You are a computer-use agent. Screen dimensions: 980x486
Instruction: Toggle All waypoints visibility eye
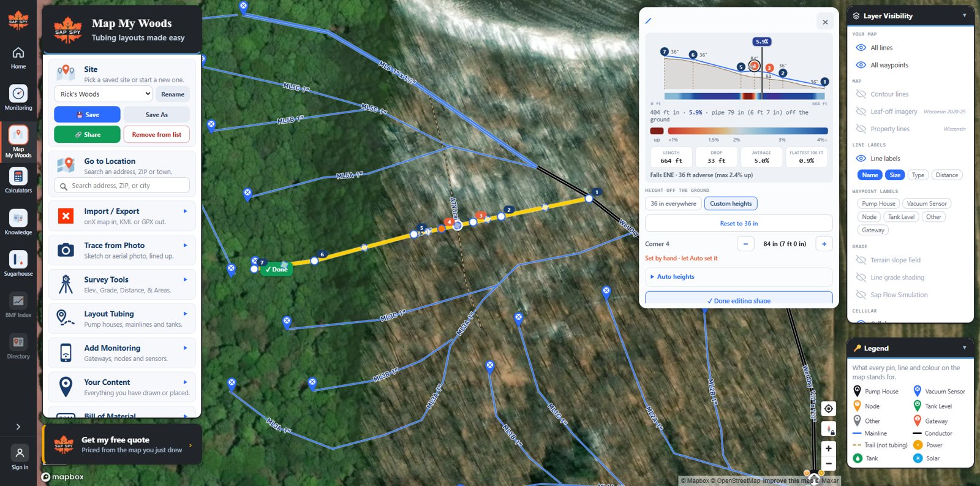tap(861, 65)
